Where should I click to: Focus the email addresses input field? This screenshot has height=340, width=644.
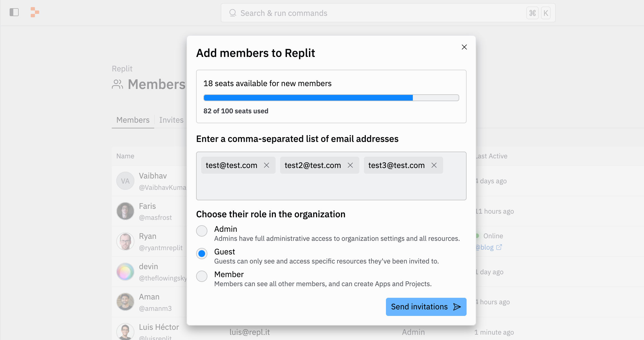tap(331, 176)
